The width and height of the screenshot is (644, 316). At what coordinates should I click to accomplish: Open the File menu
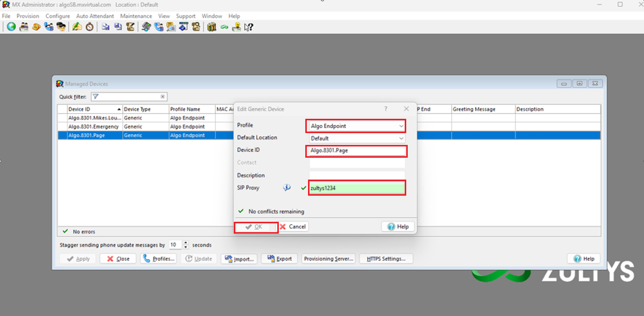pyautogui.click(x=6, y=16)
